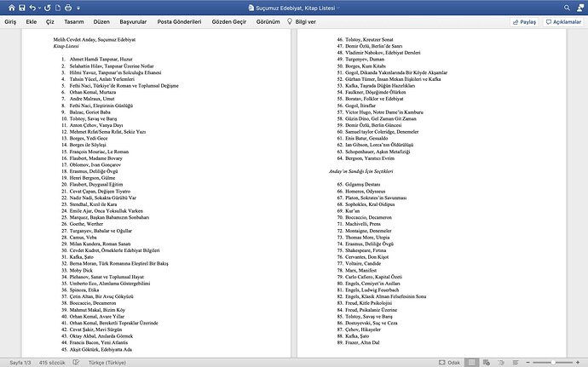Viewport: 588px width, 367px height.
Task: Click the line 'Tolstoy, Kreutzer Sonat'
Action: point(369,39)
